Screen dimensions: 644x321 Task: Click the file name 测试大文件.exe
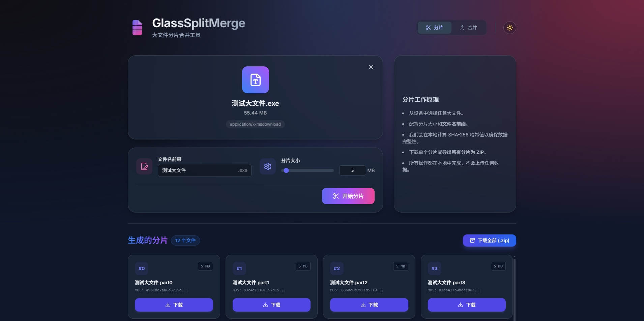[255, 103]
